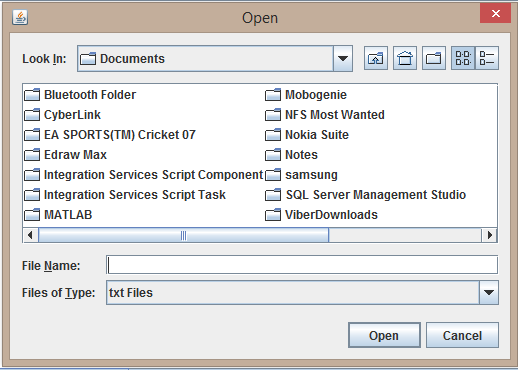Select the MATLAB folder icon
The width and height of the screenshot is (518, 370).
click(32, 215)
